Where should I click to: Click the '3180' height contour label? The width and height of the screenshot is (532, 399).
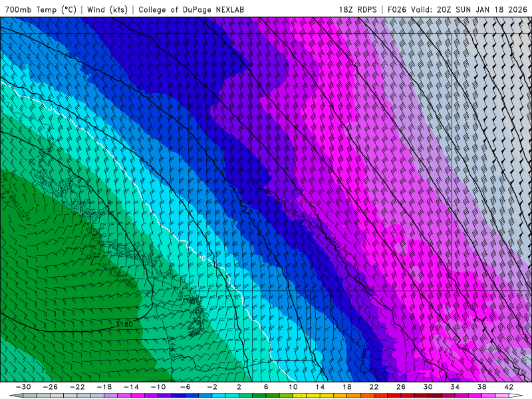pyautogui.click(x=124, y=325)
